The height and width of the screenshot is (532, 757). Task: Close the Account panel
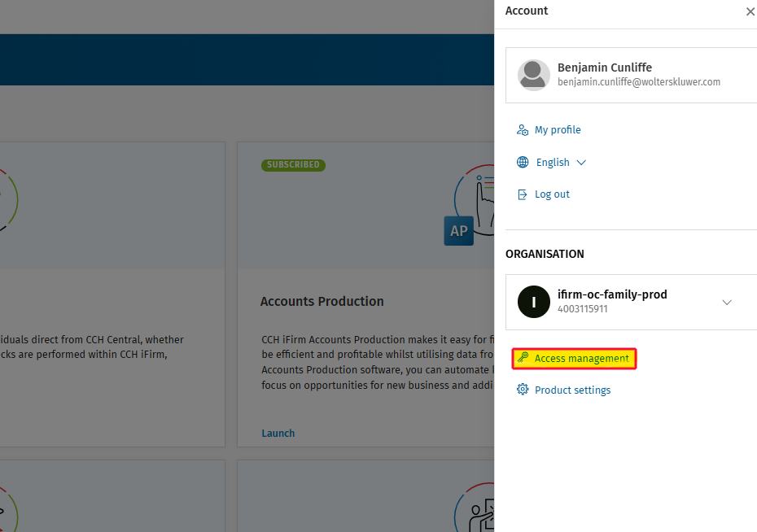coord(750,11)
